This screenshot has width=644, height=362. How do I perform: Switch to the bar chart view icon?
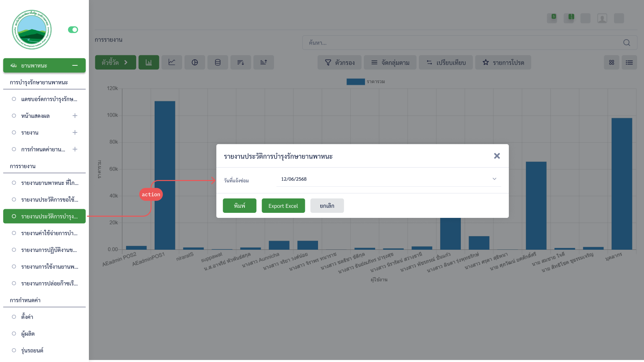tap(149, 62)
